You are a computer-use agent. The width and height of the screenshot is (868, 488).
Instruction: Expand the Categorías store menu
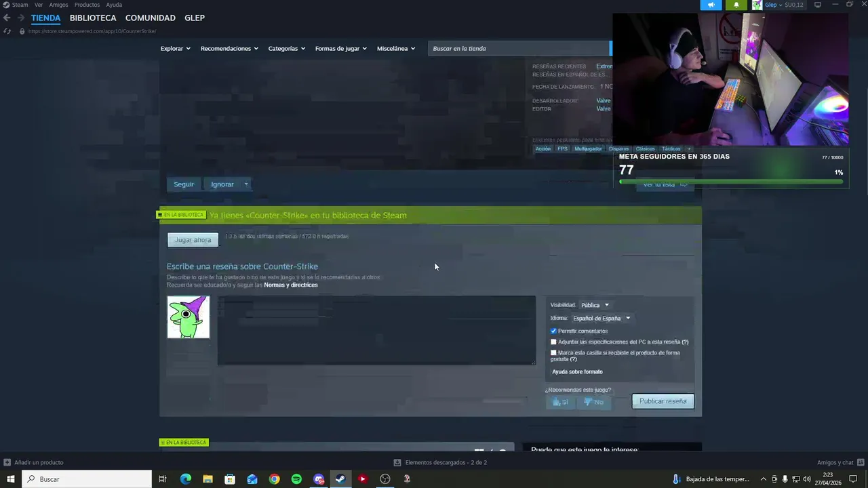point(286,48)
